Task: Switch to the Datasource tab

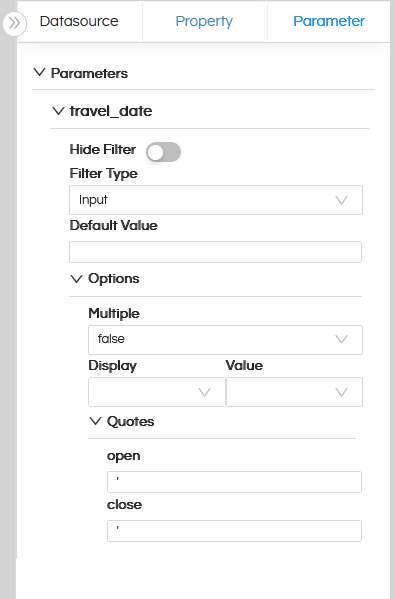Action: [79, 21]
